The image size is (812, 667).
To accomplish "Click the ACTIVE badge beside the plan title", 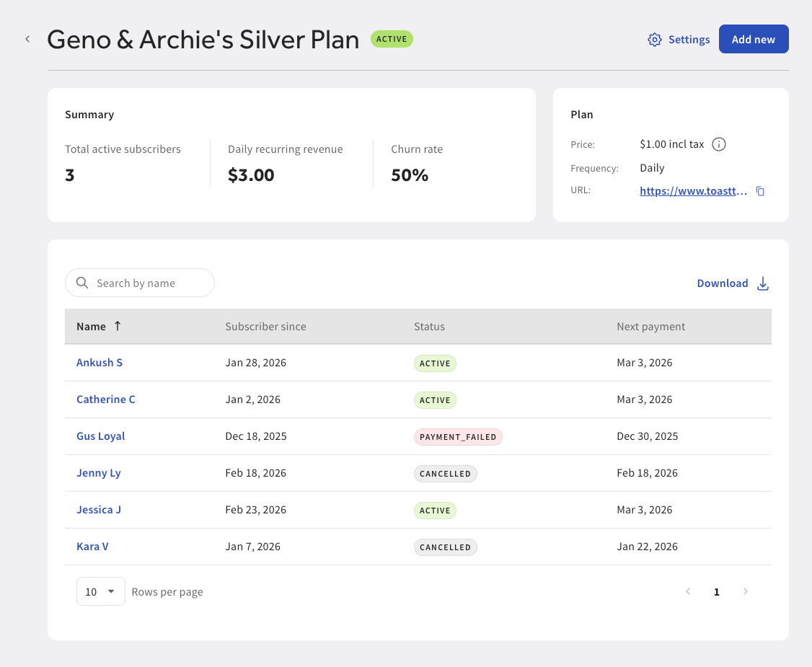I will [392, 39].
